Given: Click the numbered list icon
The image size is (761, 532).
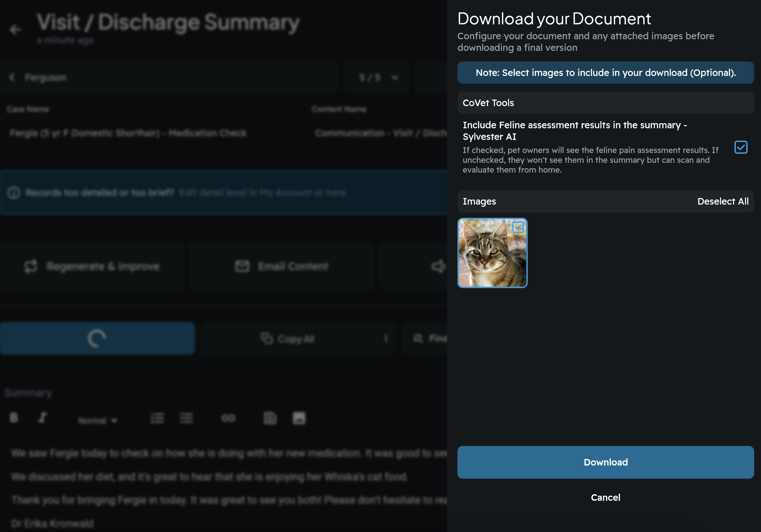Looking at the screenshot, I should click(157, 418).
